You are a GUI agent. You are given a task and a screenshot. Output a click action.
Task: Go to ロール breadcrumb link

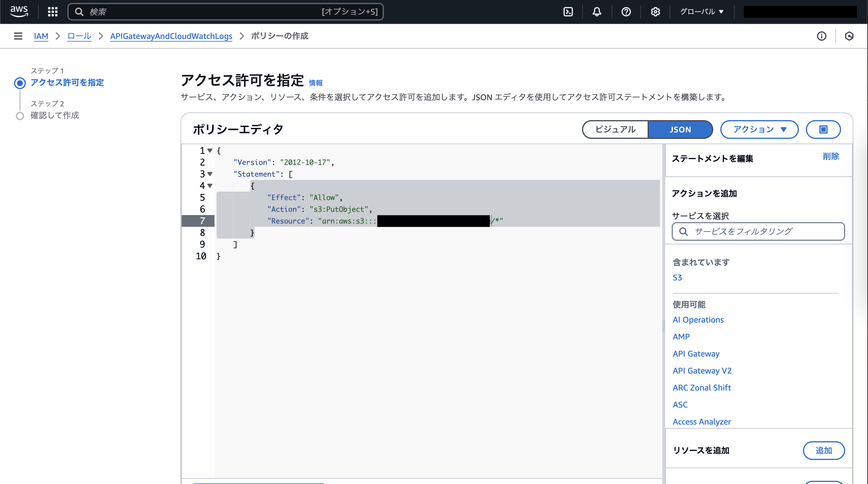click(x=79, y=36)
